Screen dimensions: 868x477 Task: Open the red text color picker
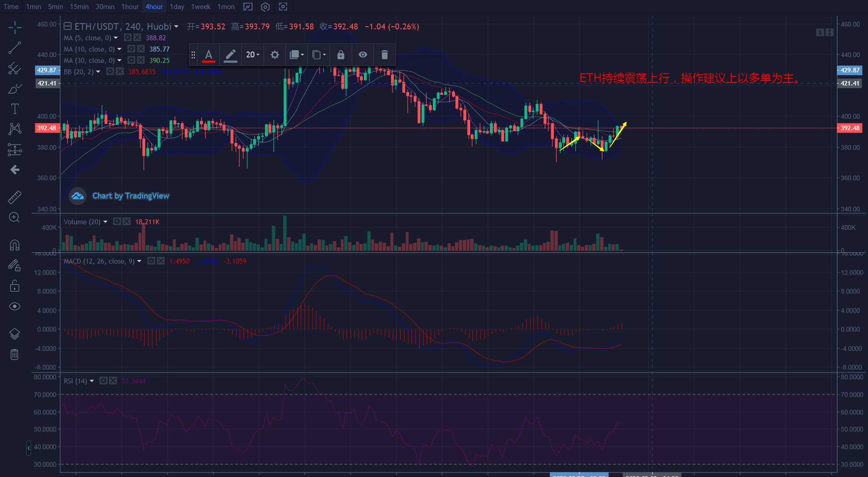[208, 55]
